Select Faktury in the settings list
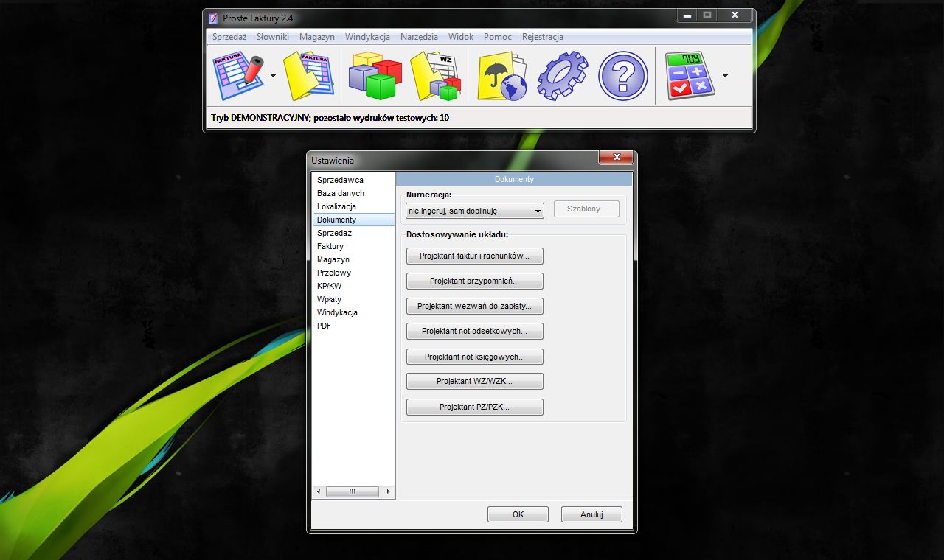The image size is (944, 560). coord(353,246)
